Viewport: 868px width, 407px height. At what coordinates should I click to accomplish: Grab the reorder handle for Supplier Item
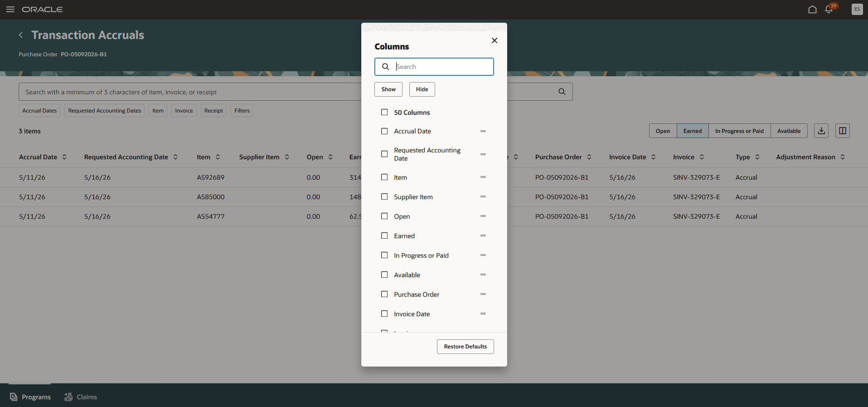(x=483, y=197)
